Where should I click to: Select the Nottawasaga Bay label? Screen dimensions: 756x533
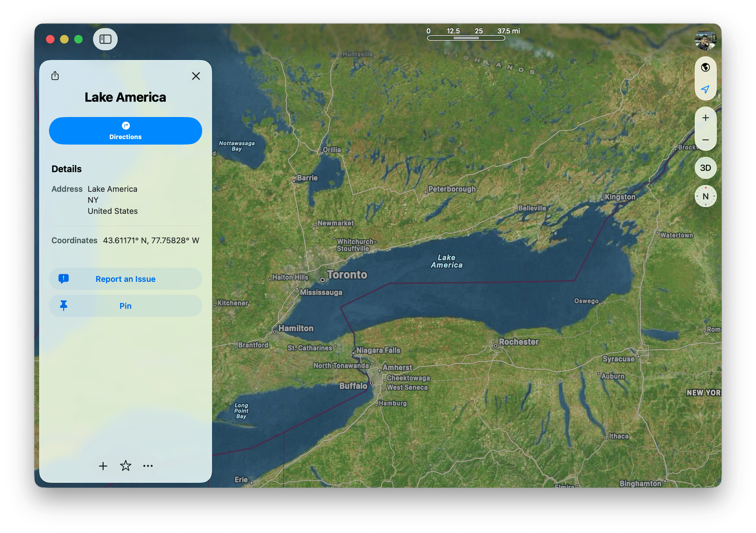[x=237, y=146]
